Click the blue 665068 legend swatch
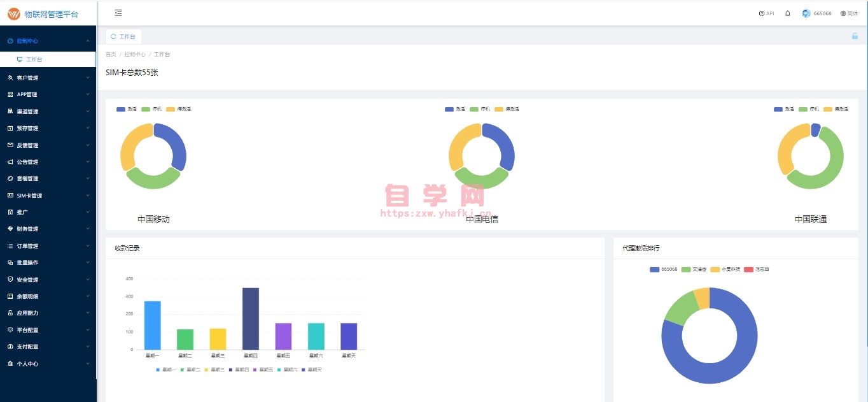Image resolution: width=868 pixels, height=402 pixels. pos(654,269)
